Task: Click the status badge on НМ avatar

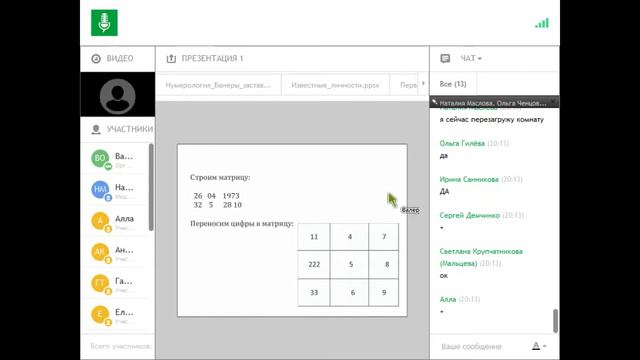Action: pyautogui.click(x=108, y=198)
